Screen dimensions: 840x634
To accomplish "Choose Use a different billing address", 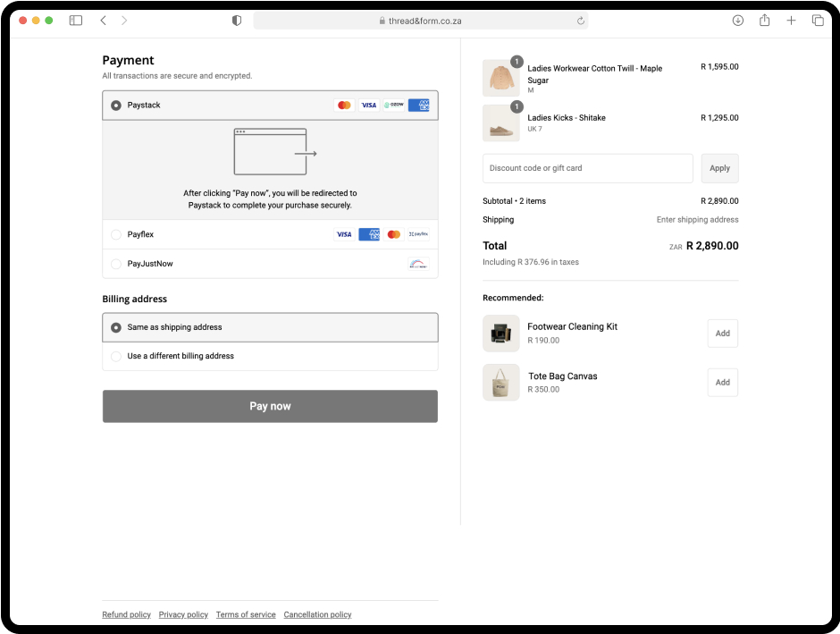I will point(116,357).
